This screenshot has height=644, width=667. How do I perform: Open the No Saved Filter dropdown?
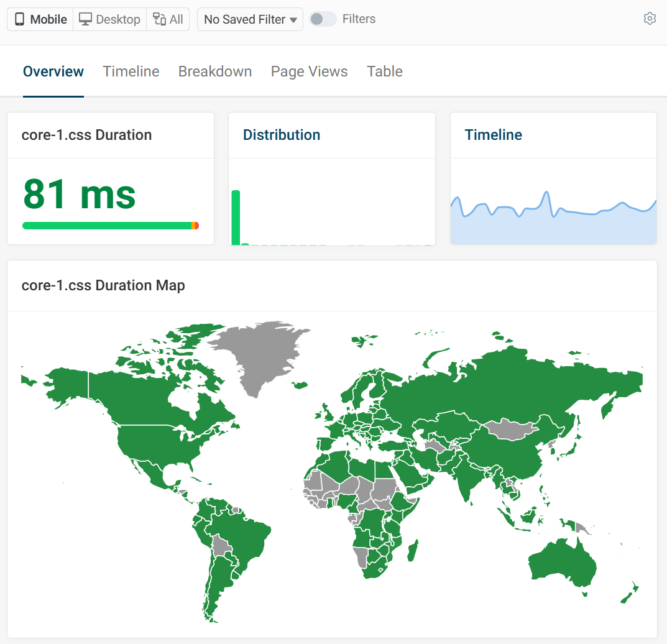(249, 19)
